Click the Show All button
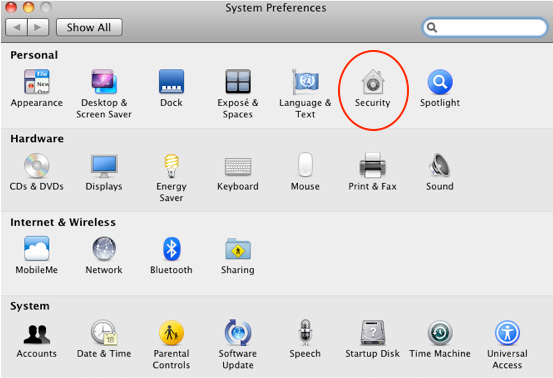The height and width of the screenshot is (378, 553). coord(89,27)
